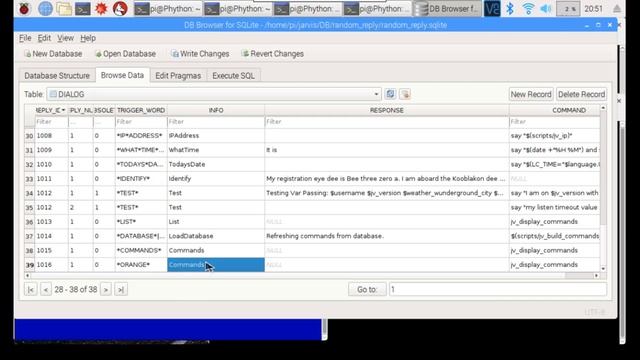Sort by RESPONSE column header
Viewport: 640px width, 360px height.
(x=387, y=110)
